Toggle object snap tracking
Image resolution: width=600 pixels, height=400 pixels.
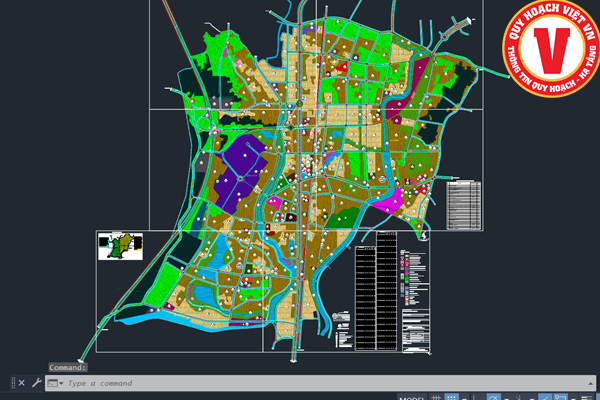click(x=545, y=397)
